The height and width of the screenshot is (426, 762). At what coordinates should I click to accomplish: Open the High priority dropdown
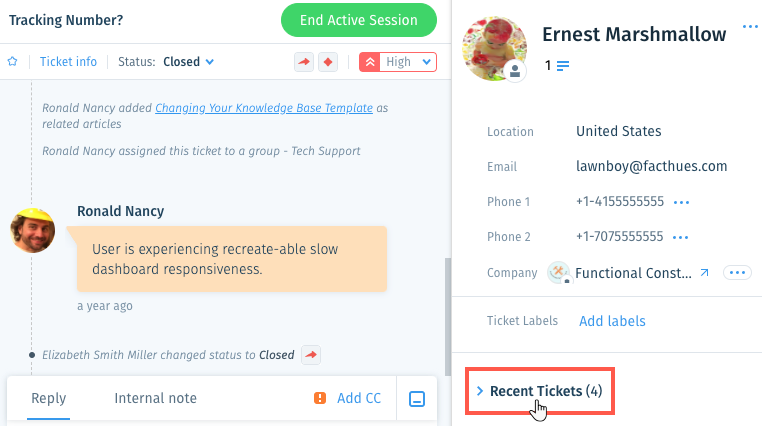(x=407, y=62)
